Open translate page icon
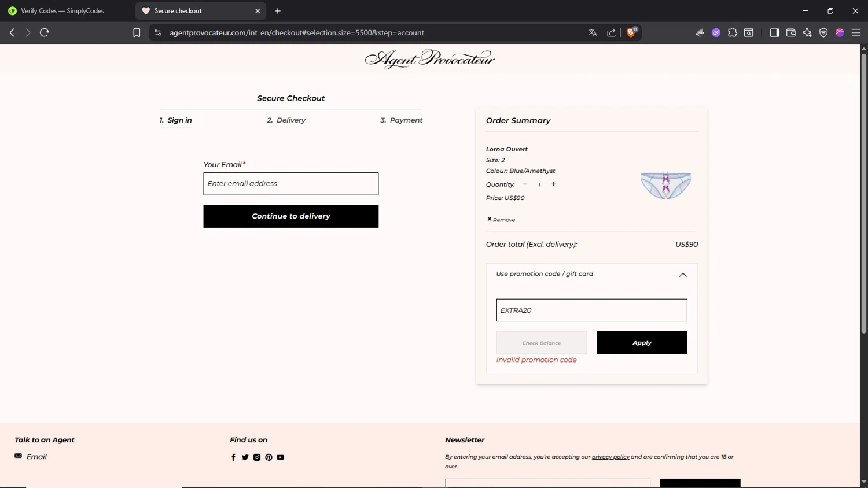 (x=593, y=33)
